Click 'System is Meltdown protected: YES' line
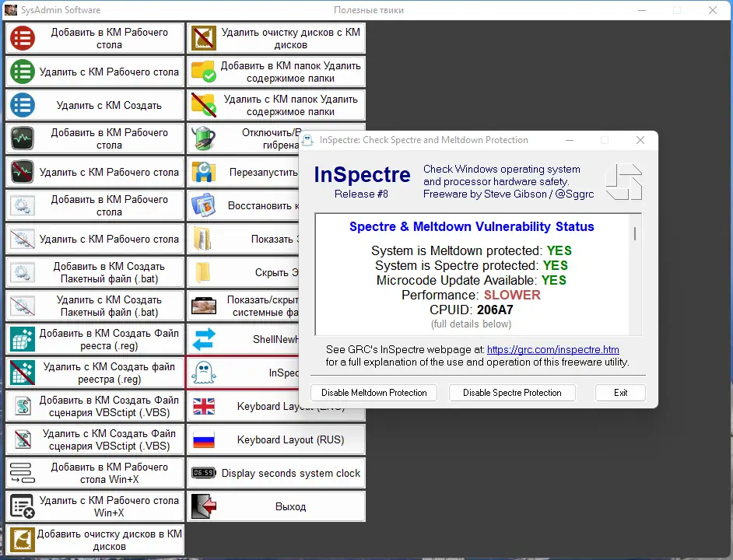This screenshot has height=560, width=733. [472, 250]
